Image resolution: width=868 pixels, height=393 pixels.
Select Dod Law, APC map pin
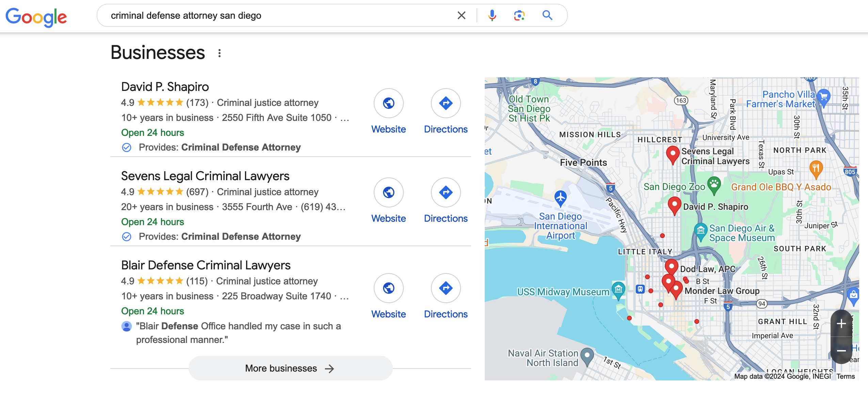coord(671,267)
